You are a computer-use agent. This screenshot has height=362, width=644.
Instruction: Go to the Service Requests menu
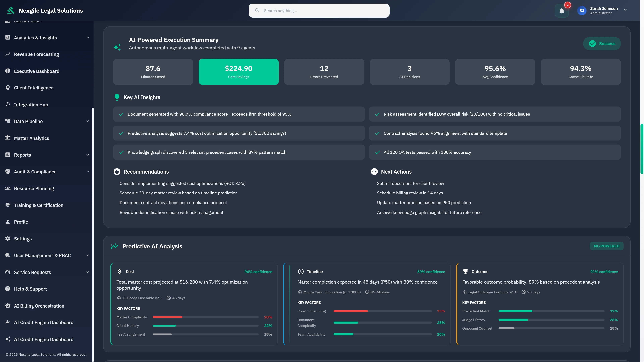(87, 272)
